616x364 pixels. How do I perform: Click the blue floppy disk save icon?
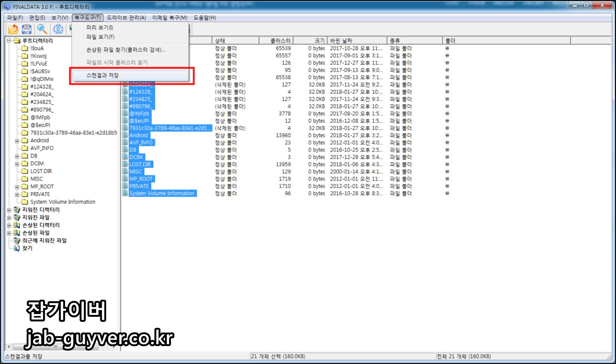coord(27,29)
